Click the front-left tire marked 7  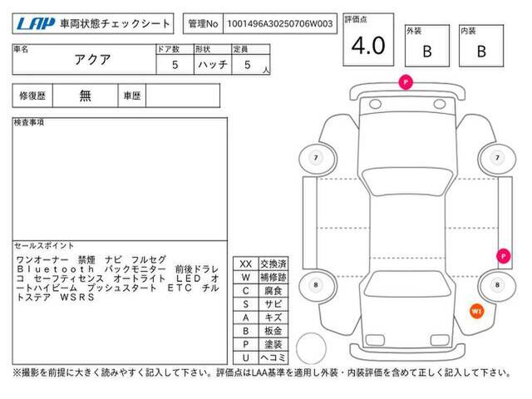(318, 159)
